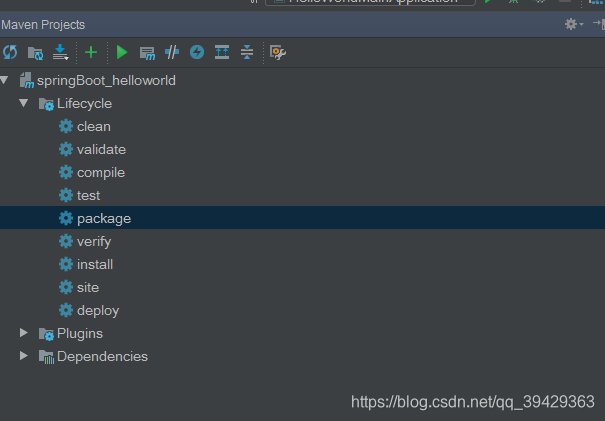Expand the Dependencies node arrow
The image size is (605, 421).
pos(24,356)
